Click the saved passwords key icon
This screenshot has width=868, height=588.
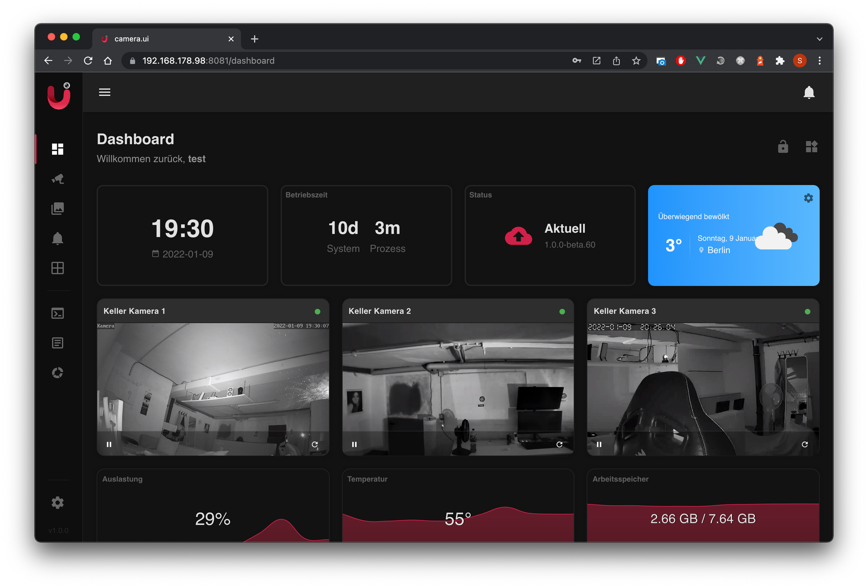coord(576,60)
